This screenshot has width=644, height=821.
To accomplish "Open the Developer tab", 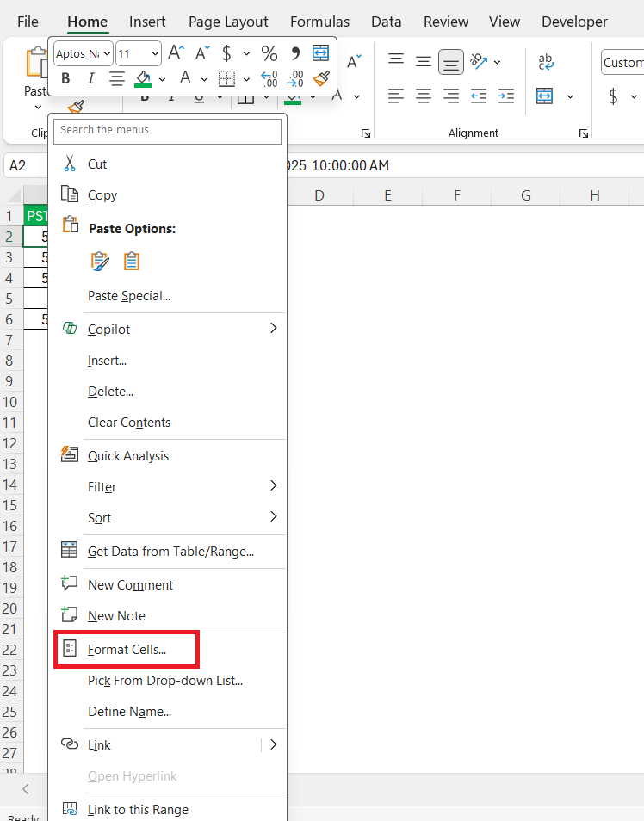I will click(x=574, y=22).
